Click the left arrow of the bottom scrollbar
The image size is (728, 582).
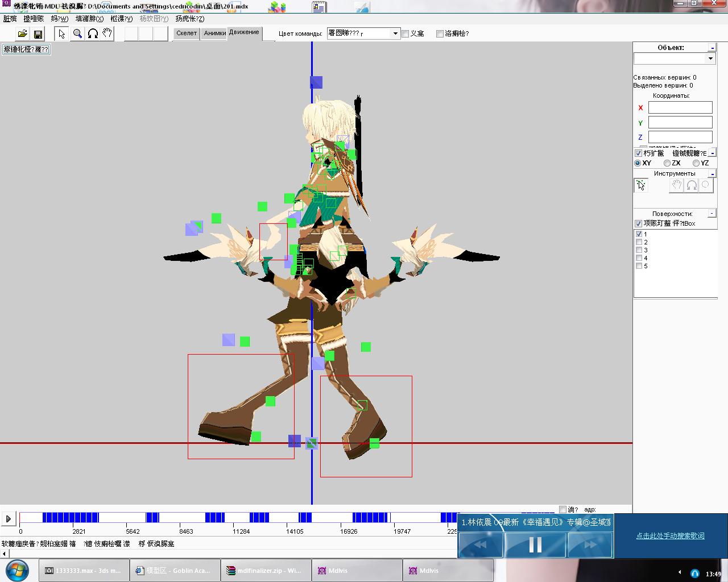click(x=5, y=554)
